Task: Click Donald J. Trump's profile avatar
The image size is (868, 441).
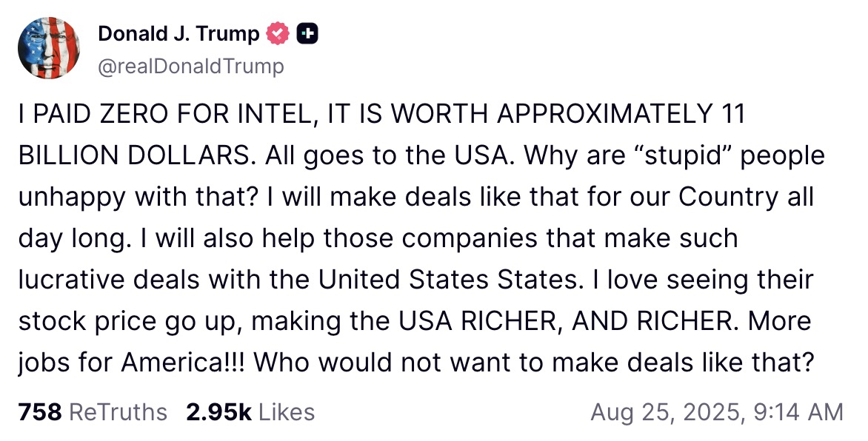Action: pyautogui.click(x=50, y=48)
